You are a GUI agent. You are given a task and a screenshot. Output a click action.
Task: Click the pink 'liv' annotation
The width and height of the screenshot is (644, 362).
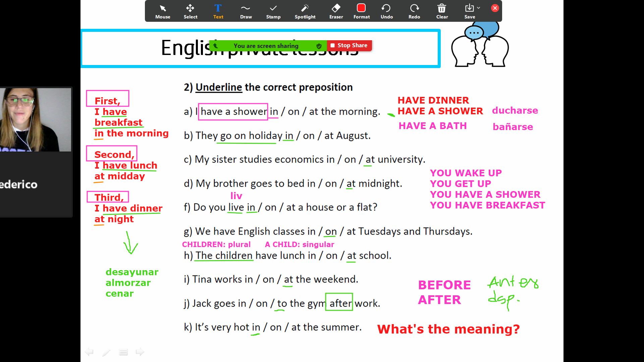tap(236, 196)
